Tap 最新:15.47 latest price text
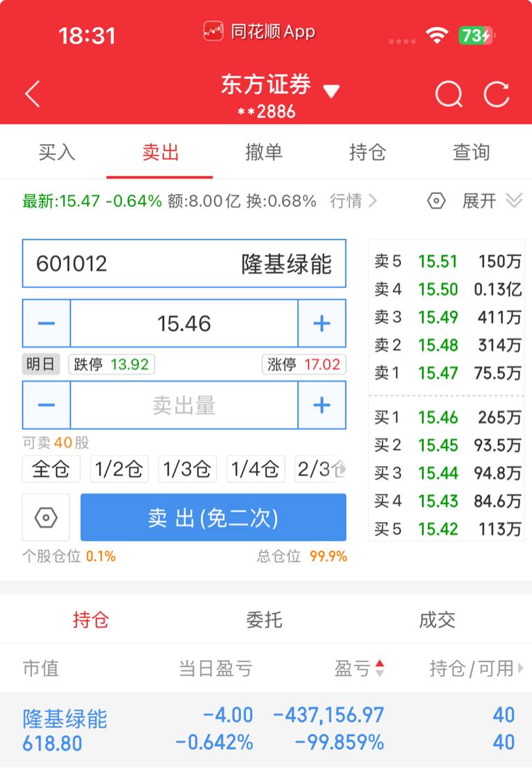This screenshot has width=532, height=768. pos(61,201)
